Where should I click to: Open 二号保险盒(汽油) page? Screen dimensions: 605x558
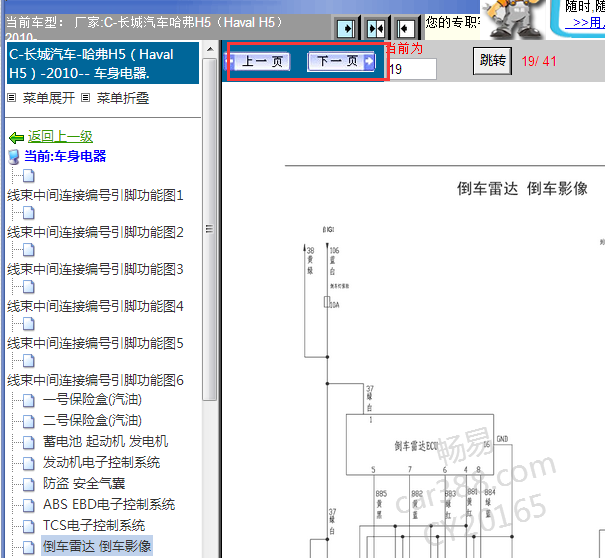click(x=92, y=420)
